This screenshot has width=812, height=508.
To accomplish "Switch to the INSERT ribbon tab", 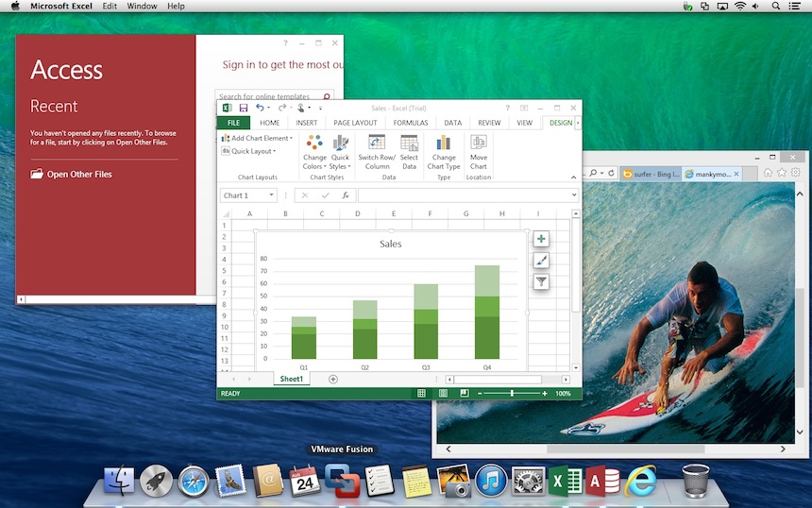I will tap(307, 123).
